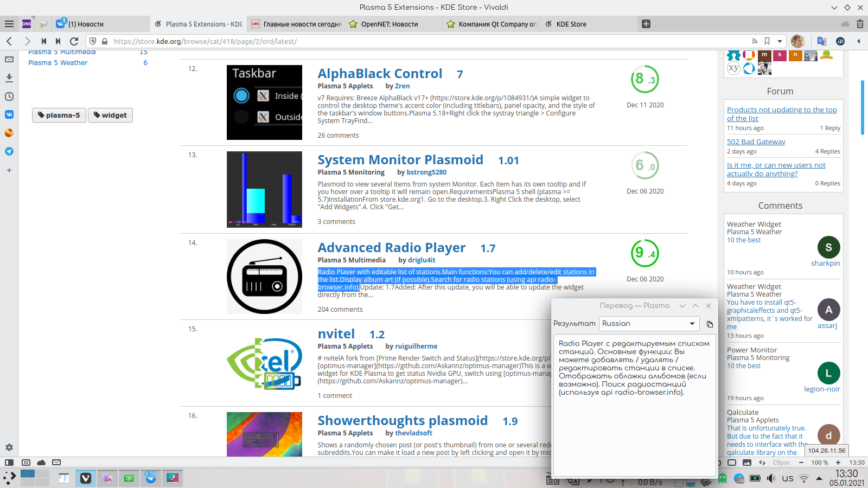Open the History panel in sidebar
This screenshot has height=488, width=868.
9,97
